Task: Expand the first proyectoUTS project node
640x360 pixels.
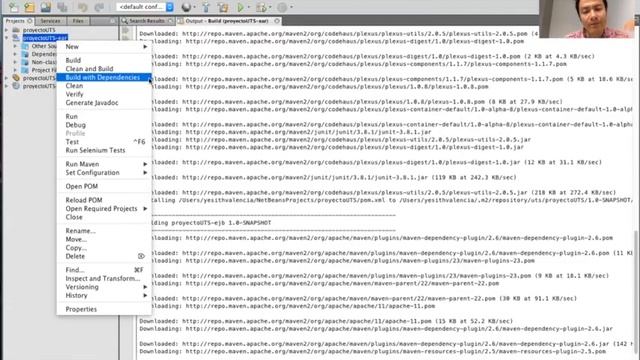Action: tap(6, 30)
